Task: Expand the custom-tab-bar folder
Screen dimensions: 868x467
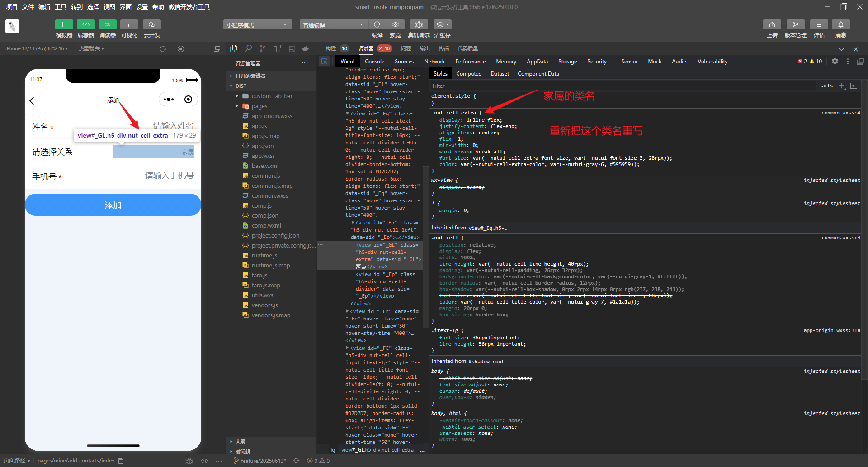Action: (x=272, y=96)
